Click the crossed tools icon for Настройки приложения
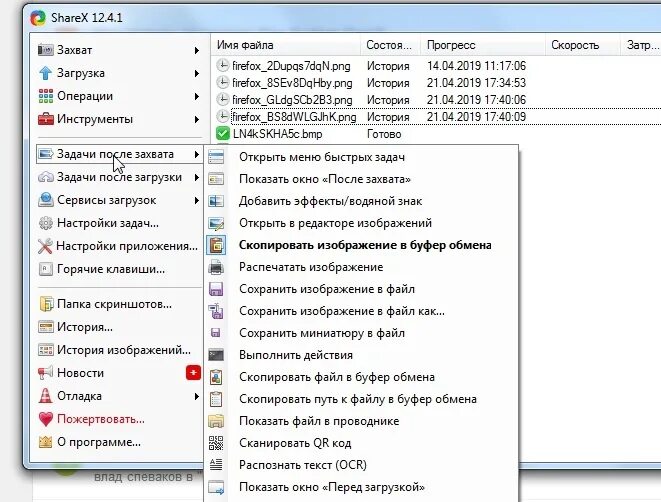The width and height of the screenshot is (661, 502). click(45, 246)
